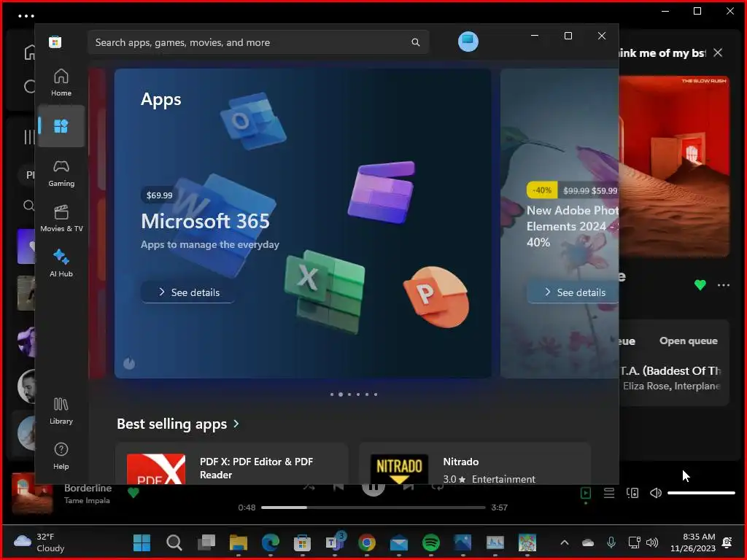
Task: Open Photos app from taskbar
Action: [462, 542]
